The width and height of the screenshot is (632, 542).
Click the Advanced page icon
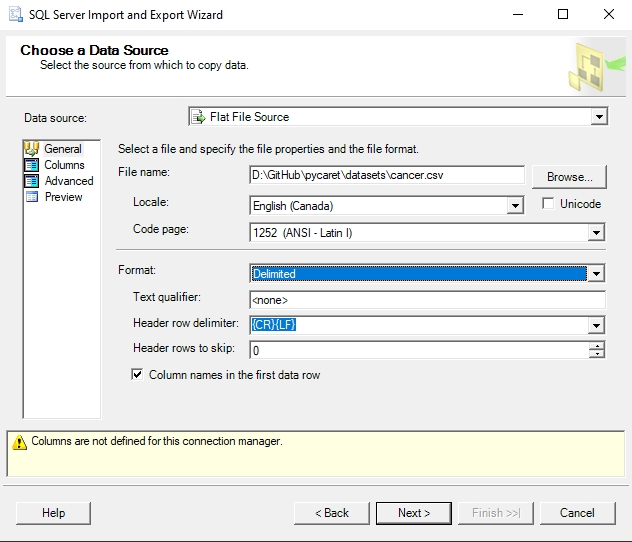pyautogui.click(x=31, y=181)
